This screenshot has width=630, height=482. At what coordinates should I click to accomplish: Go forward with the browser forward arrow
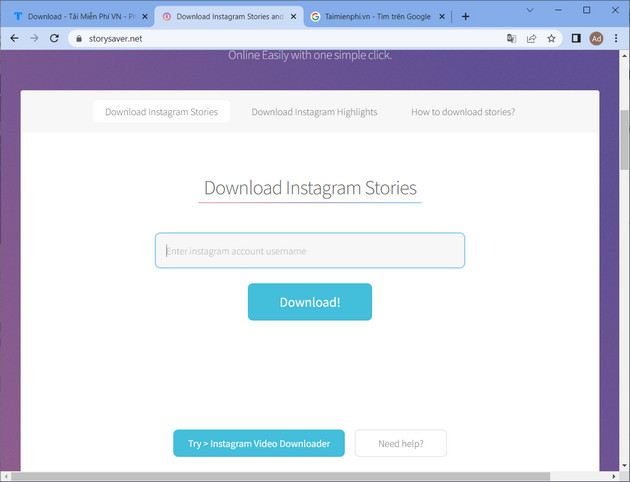35,39
